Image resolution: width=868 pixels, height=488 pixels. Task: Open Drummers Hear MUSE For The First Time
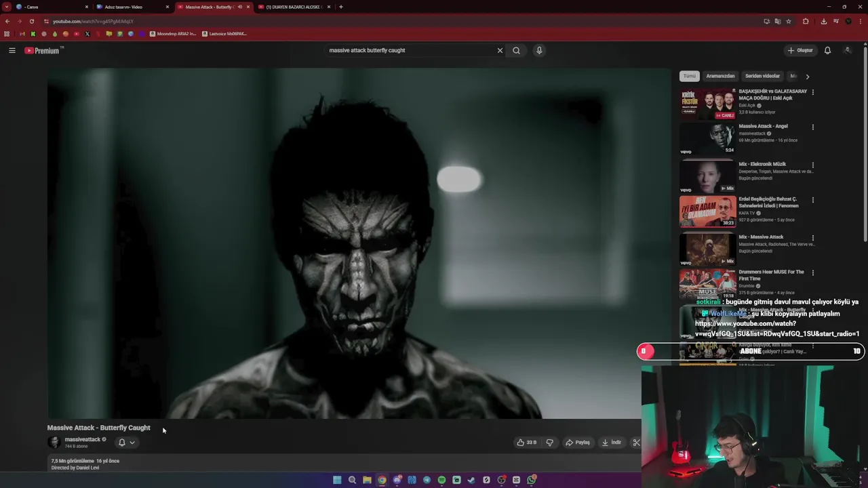point(771,275)
